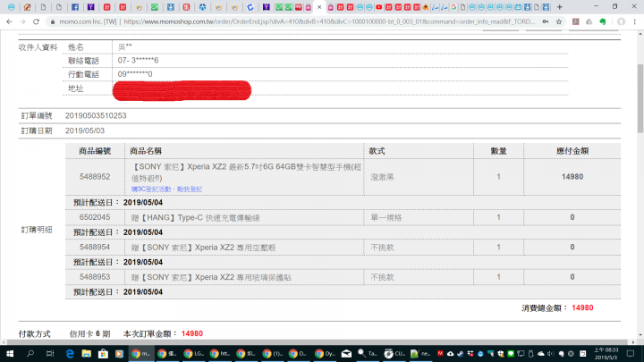Open a new browser tab
This screenshot has height=362, width=644.
click(x=559, y=7)
